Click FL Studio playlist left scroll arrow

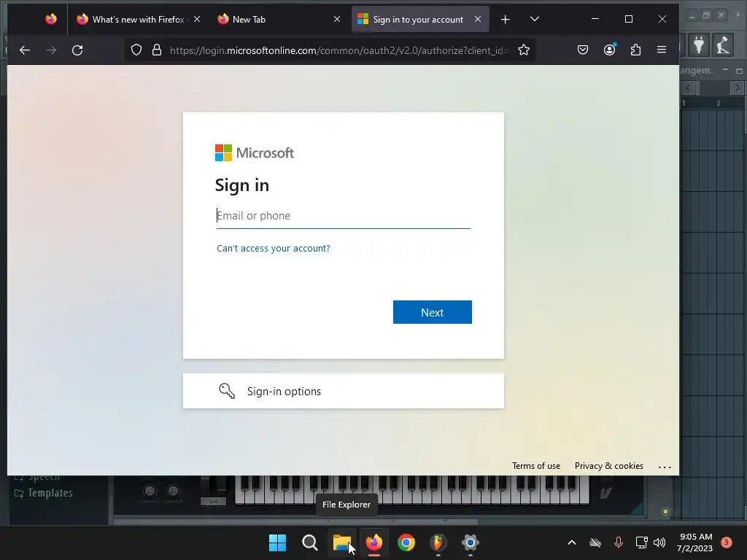[688, 87]
